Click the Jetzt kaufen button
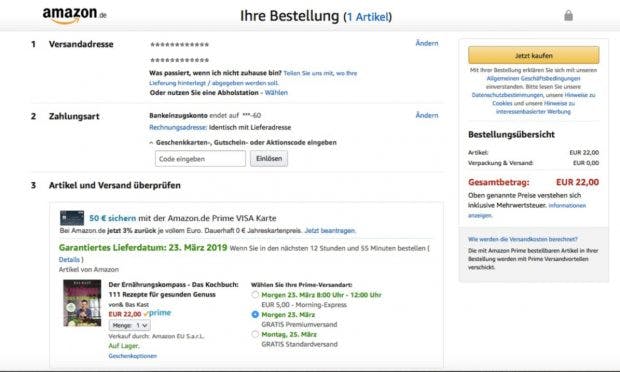This screenshot has height=372, width=620. (x=533, y=55)
